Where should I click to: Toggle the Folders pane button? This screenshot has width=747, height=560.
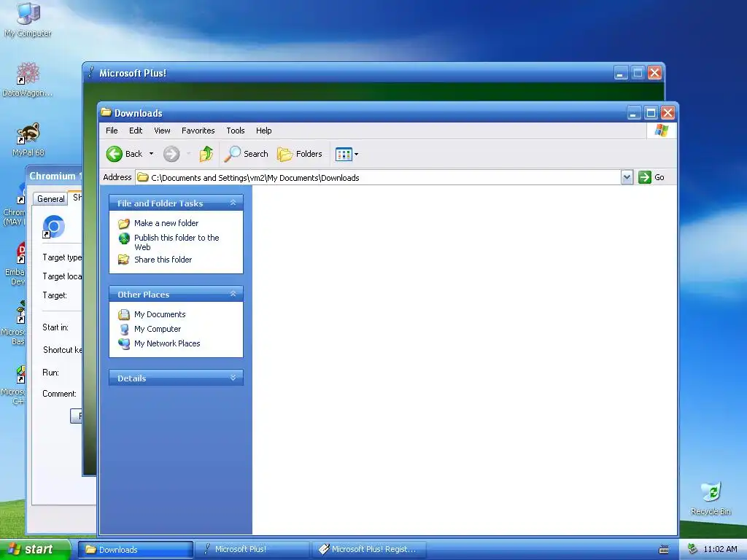pos(300,154)
